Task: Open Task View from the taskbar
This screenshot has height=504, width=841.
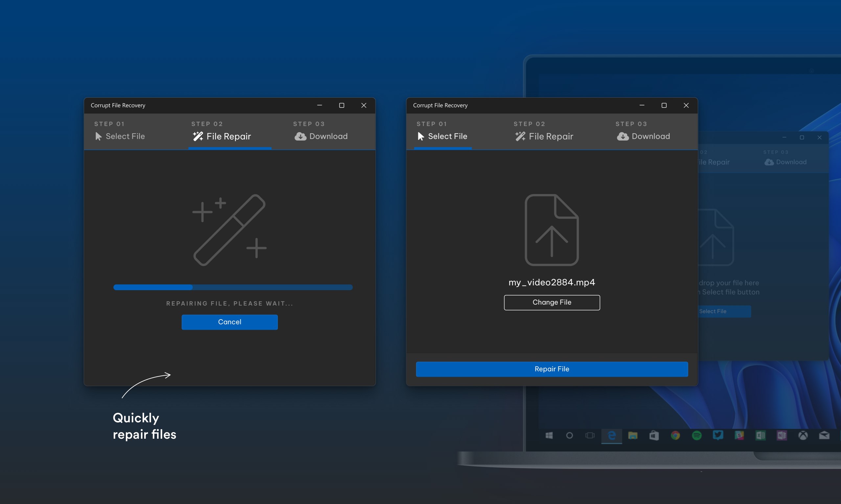Action: pos(590,435)
